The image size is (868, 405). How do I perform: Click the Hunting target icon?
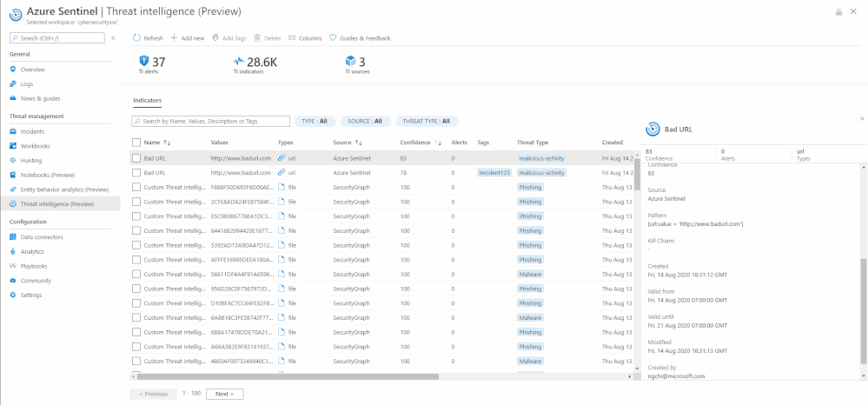(x=13, y=160)
